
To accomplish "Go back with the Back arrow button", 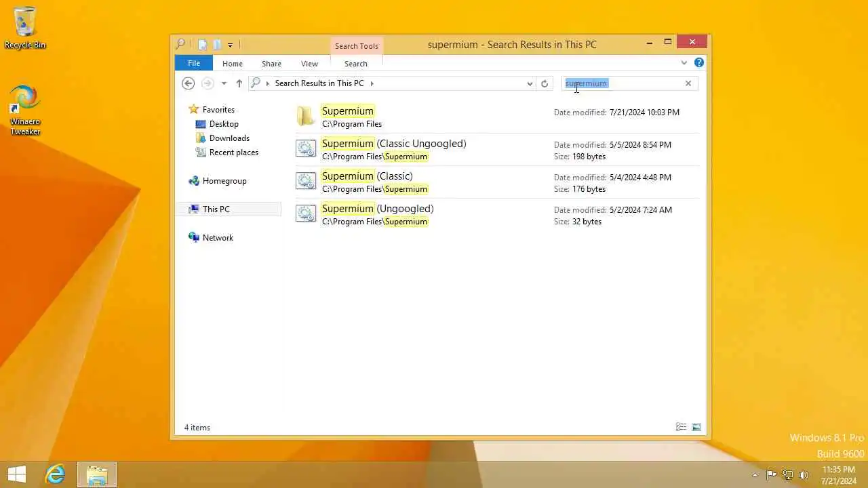I will (x=189, y=83).
